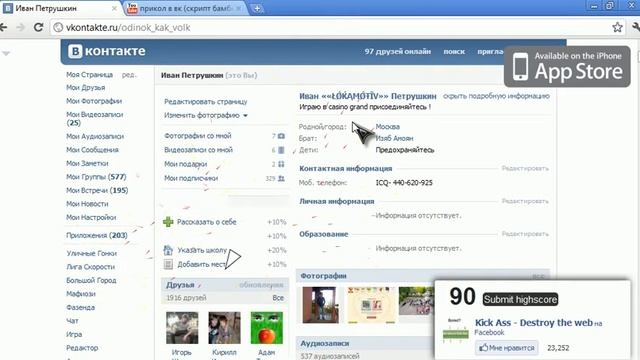This screenshot has width=640, height=360.
Task: Click Редактировать next to Контактная информация
Action: click(x=525, y=169)
